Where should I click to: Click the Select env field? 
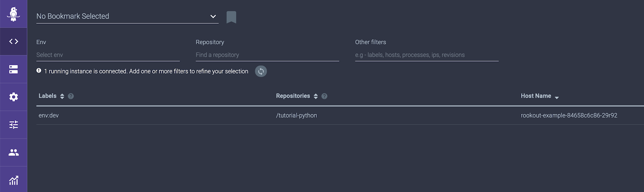tap(108, 55)
